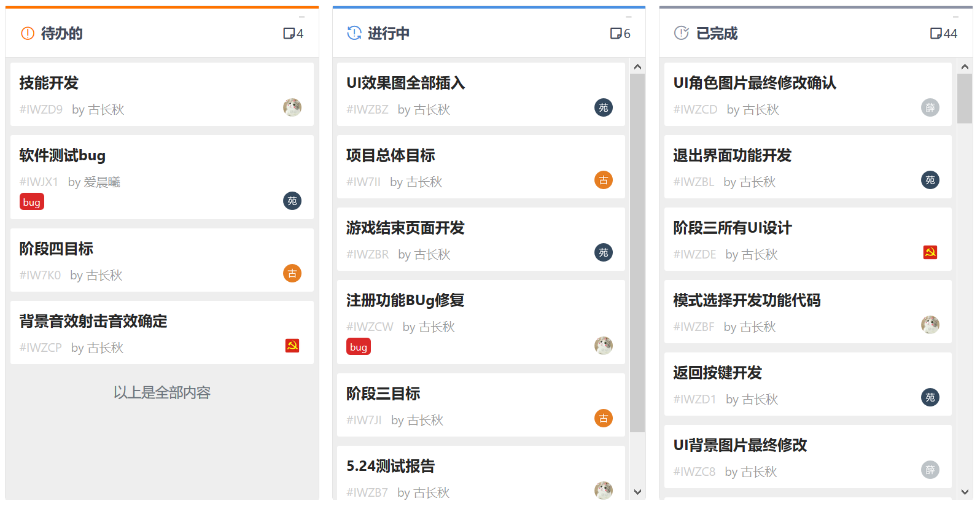Image resolution: width=980 pixels, height=509 pixels.
Task: Click the 以上是全部内容 end-of-list text
Action: pyautogui.click(x=162, y=392)
